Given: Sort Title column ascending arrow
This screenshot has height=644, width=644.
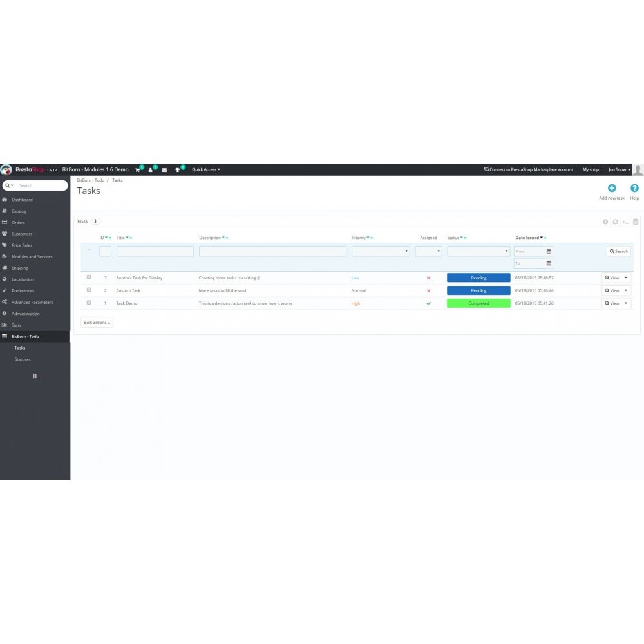Looking at the screenshot, I should click(x=131, y=238).
